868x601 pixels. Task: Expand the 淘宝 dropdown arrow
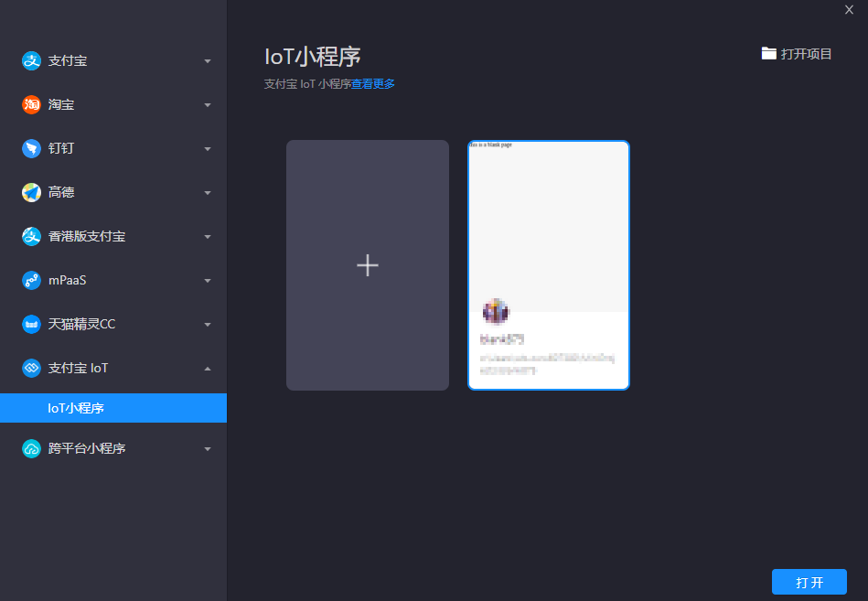208,105
